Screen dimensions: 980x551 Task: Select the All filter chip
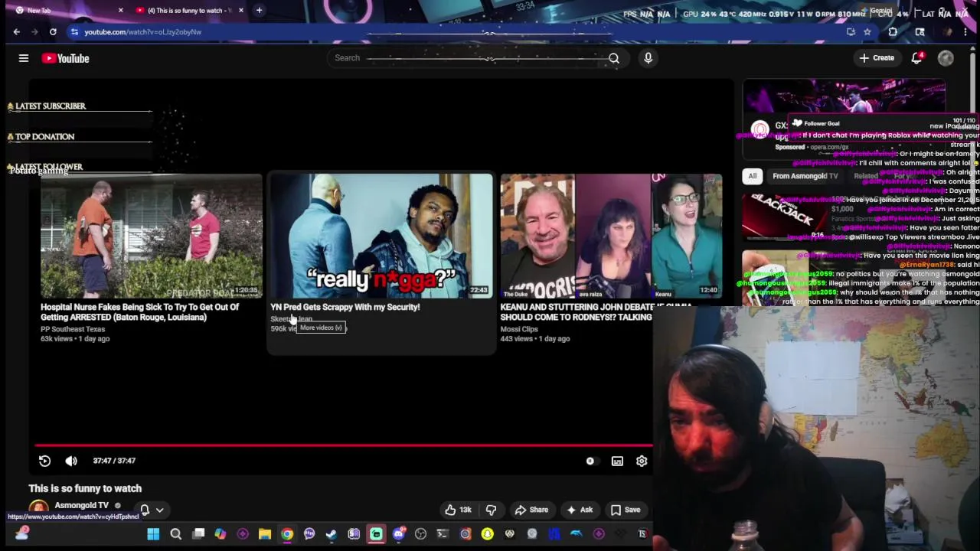pos(753,176)
